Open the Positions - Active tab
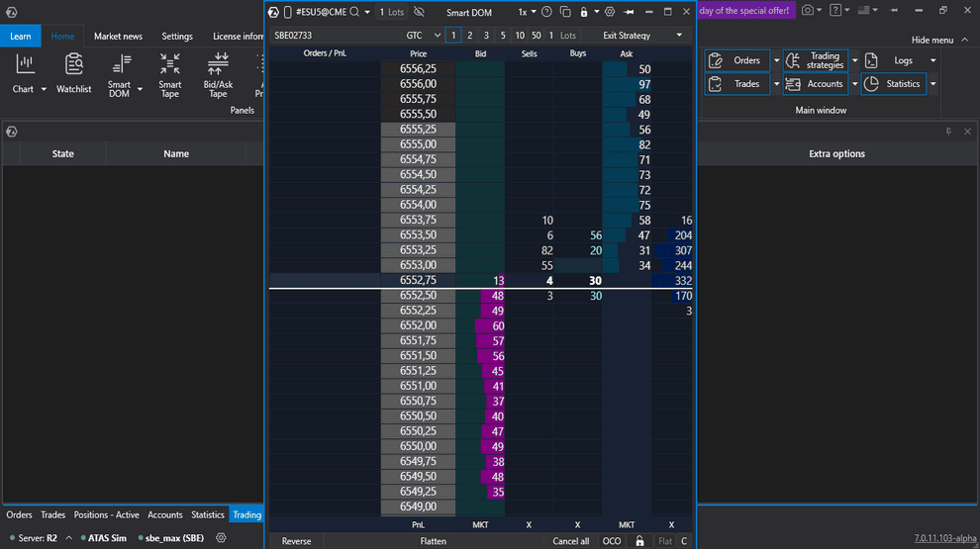Screen dimensions: 980x549 106,514
